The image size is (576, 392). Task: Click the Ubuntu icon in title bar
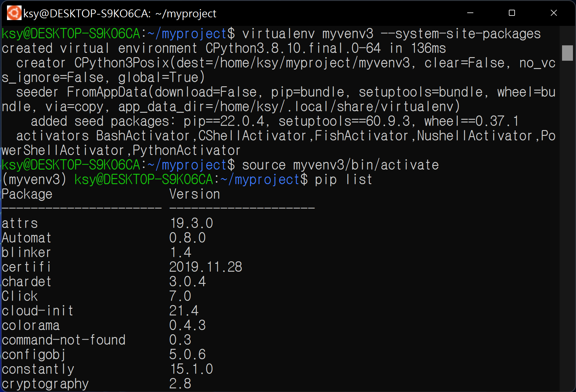14,13
